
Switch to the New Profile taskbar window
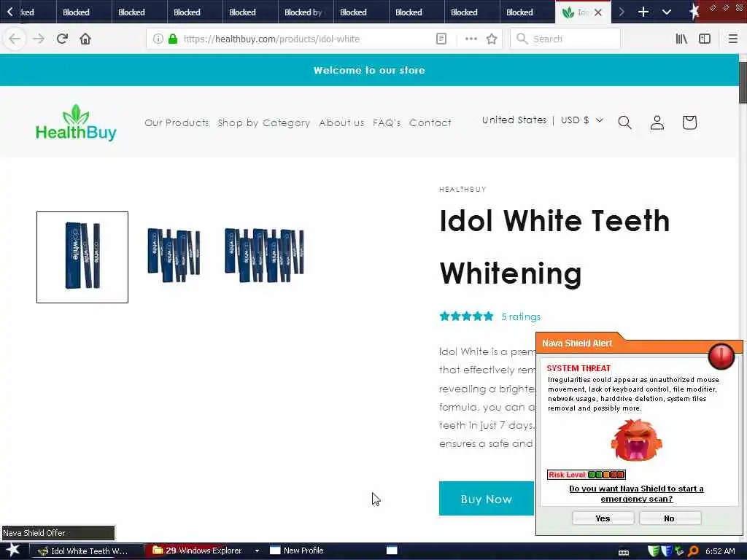(x=298, y=551)
